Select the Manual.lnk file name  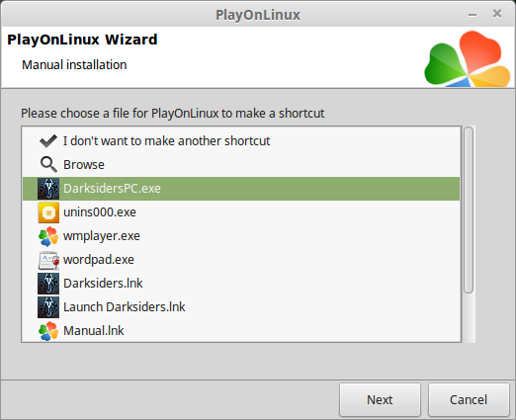pyautogui.click(x=94, y=331)
